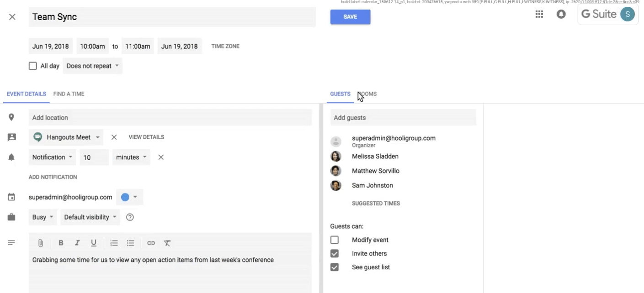Open the Google apps grid
644x293 pixels.
click(539, 15)
